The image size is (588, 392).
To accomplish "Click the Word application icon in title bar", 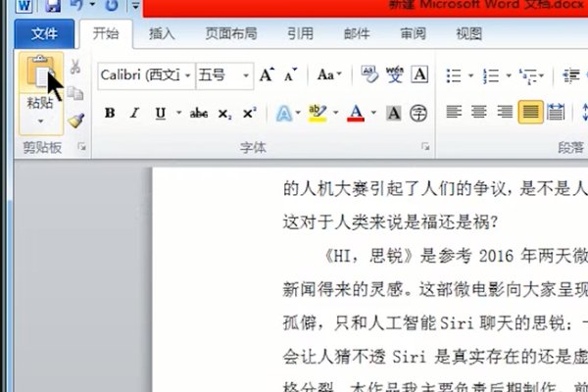I will (x=24, y=5).
